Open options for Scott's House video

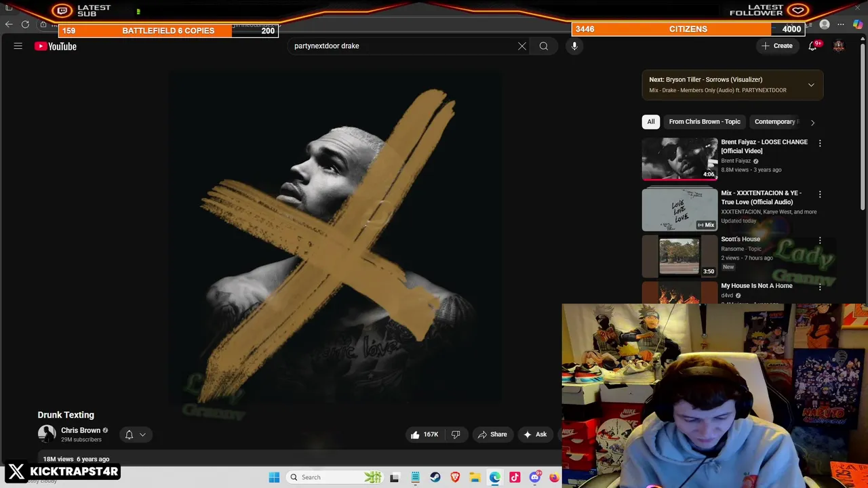click(x=820, y=241)
